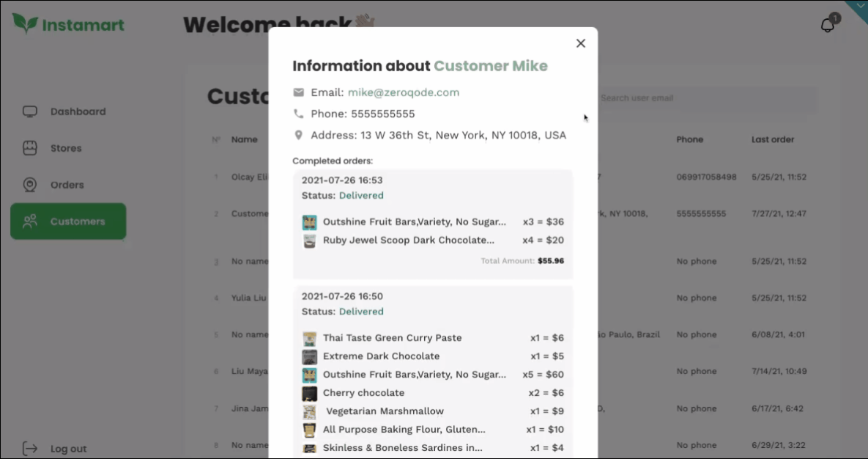
Task: Click the Instamart brand name text
Action: pos(83,25)
